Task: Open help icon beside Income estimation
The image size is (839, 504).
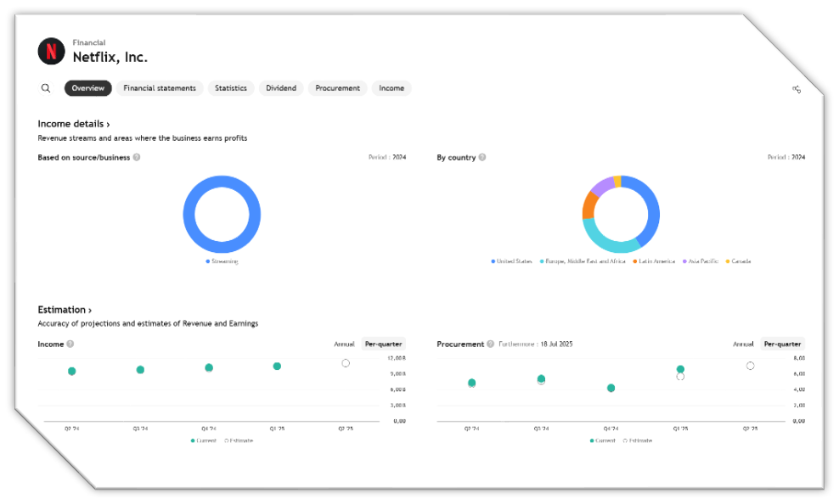Action: coord(70,344)
